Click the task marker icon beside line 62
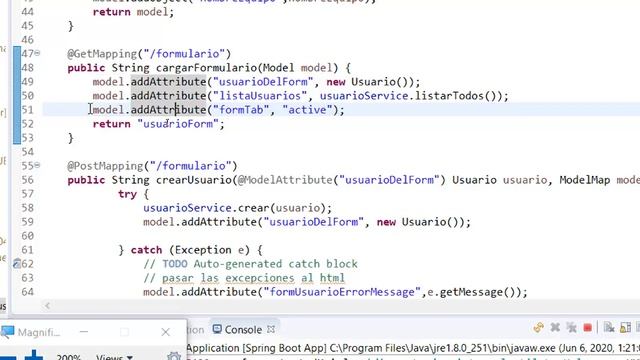Viewport: 640px width, 360px height. [17, 264]
